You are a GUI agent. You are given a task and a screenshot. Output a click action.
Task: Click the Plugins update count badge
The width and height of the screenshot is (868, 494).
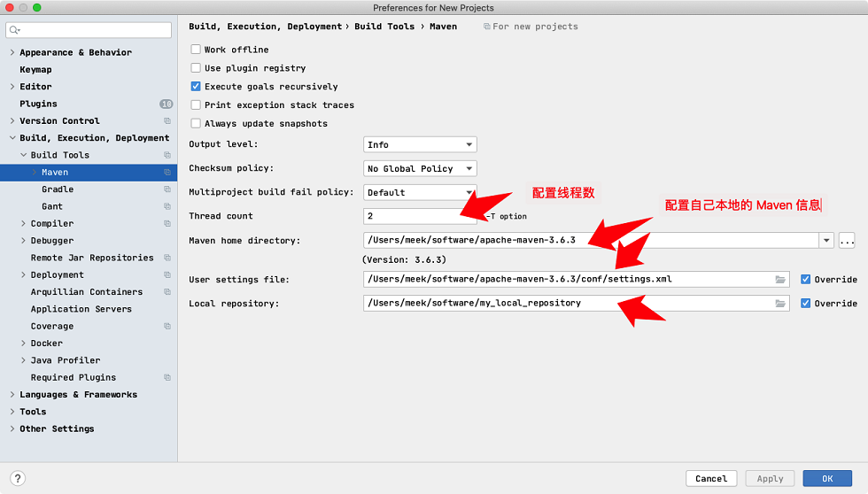click(167, 104)
